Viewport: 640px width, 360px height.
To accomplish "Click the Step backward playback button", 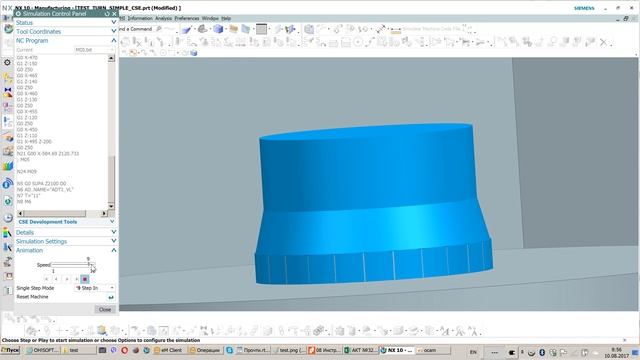I will pyautogui.click(x=56, y=279).
